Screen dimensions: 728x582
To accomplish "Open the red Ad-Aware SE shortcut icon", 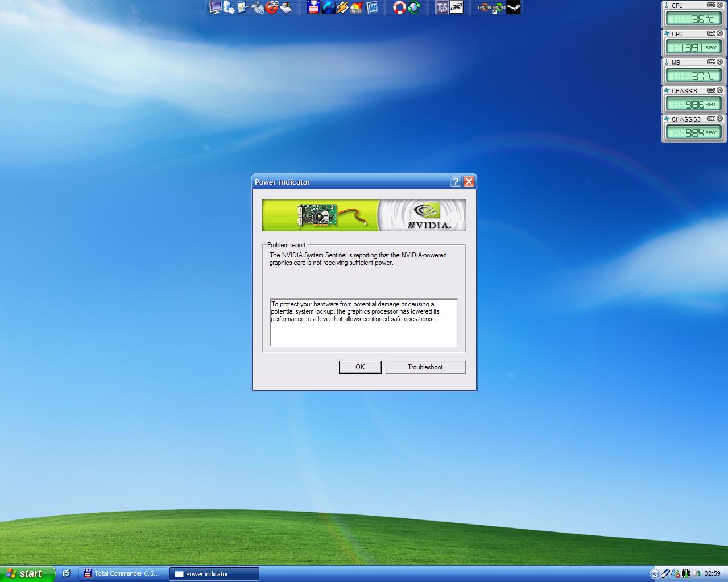I will [272, 7].
